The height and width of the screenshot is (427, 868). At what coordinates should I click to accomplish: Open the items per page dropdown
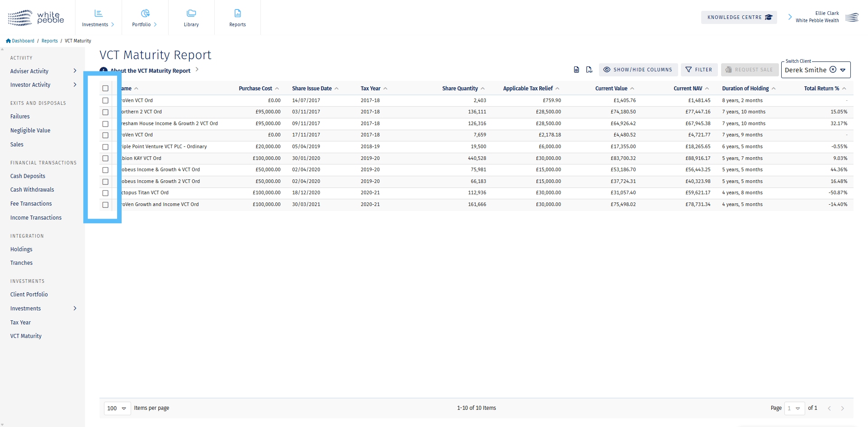tap(117, 408)
